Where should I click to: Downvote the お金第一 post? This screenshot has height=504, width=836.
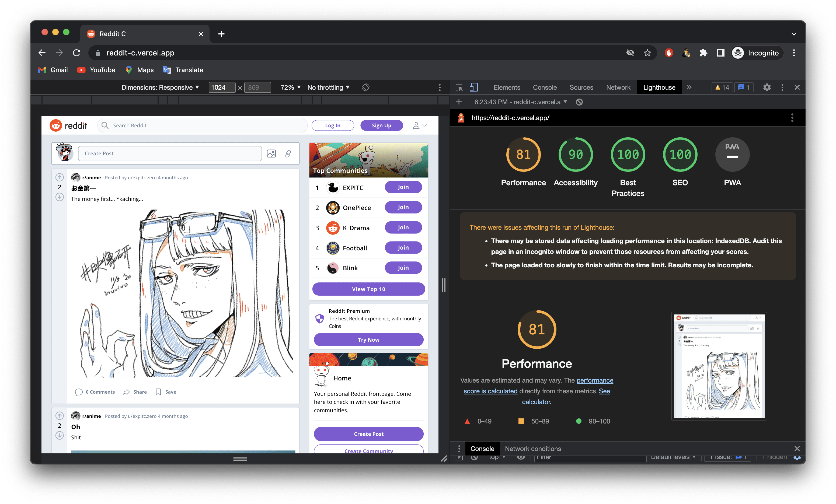[59, 197]
